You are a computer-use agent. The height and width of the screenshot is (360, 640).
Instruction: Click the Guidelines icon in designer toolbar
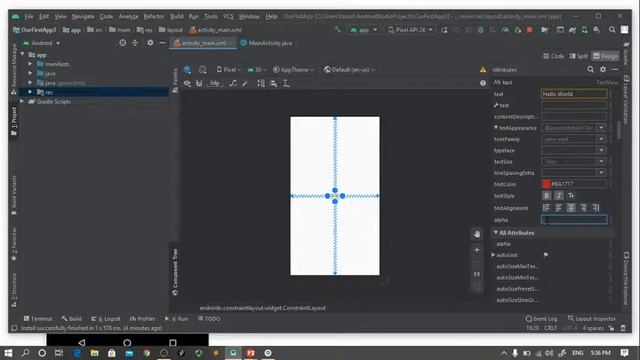point(286,83)
